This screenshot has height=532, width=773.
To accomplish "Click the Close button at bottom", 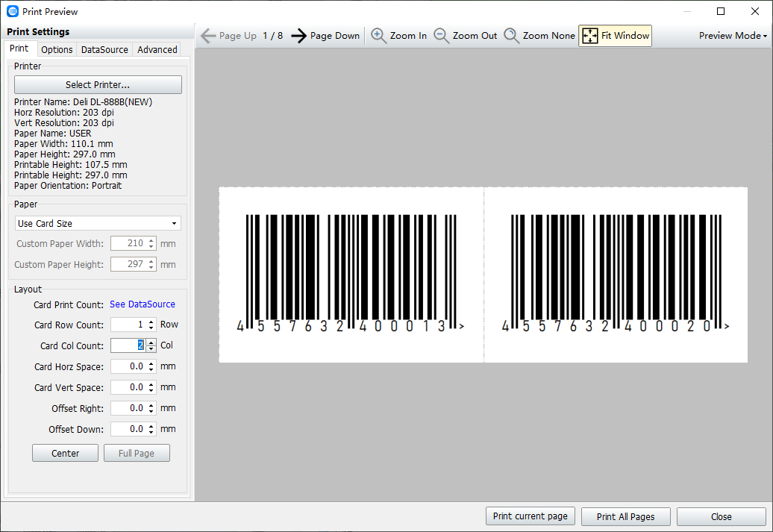I will [x=722, y=517].
